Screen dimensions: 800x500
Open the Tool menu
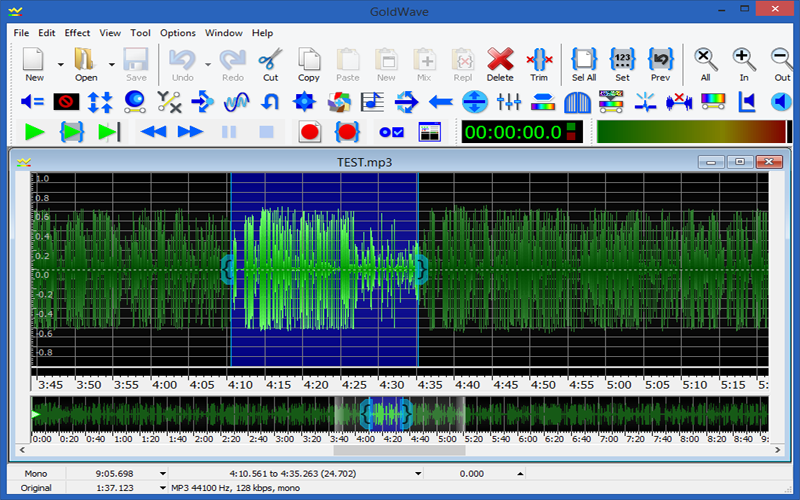140,33
